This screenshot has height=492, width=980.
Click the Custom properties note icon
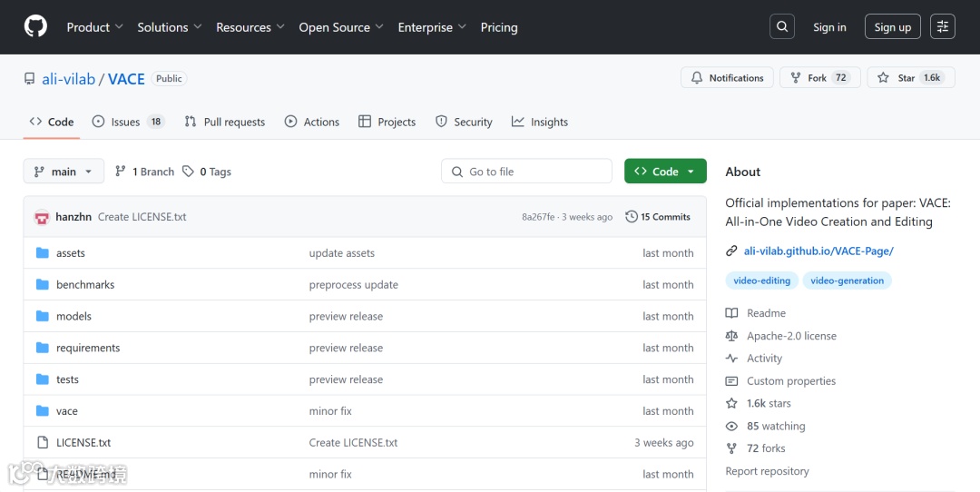pyautogui.click(x=731, y=380)
